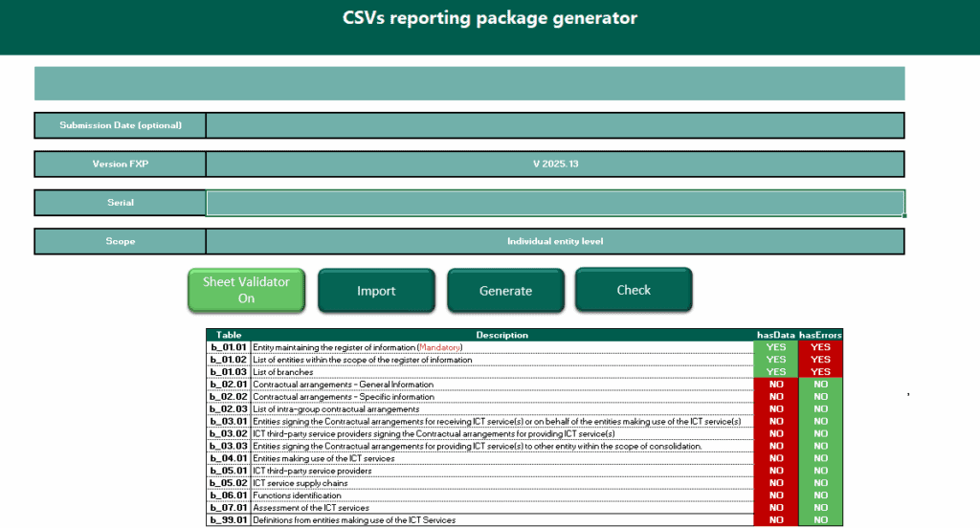Click the b_02.02 table code

click(229, 397)
